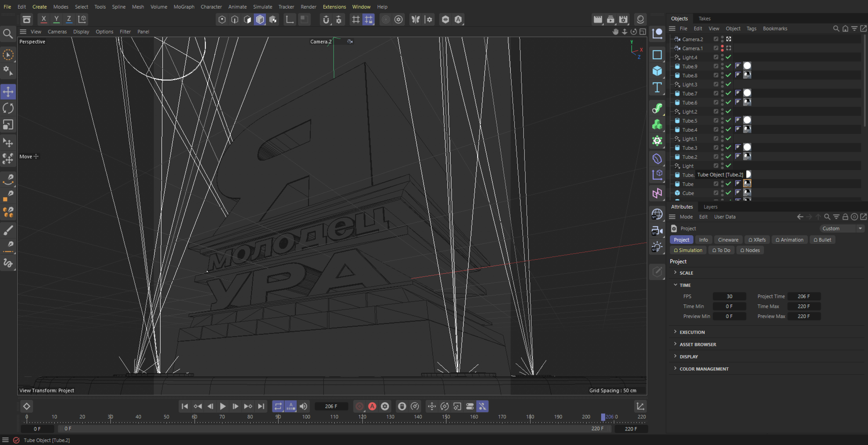The image size is (868, 445).
Task: Click the Info attribute button
Action: click(703, 240)
